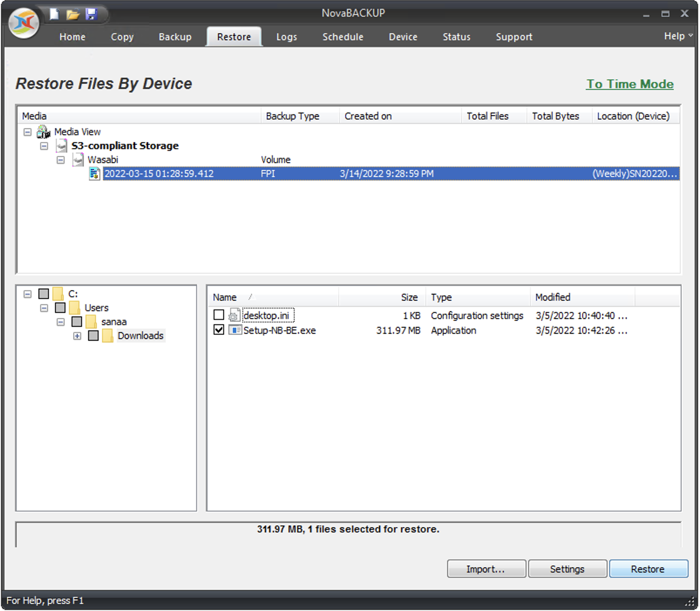Collapse the sanaa folder node
This screenshot has width=700, height=611.
61,322
